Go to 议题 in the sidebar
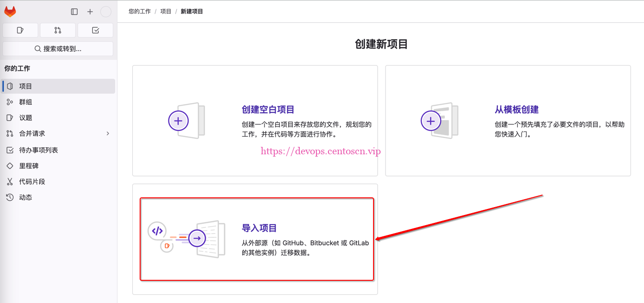 [26, 118]
